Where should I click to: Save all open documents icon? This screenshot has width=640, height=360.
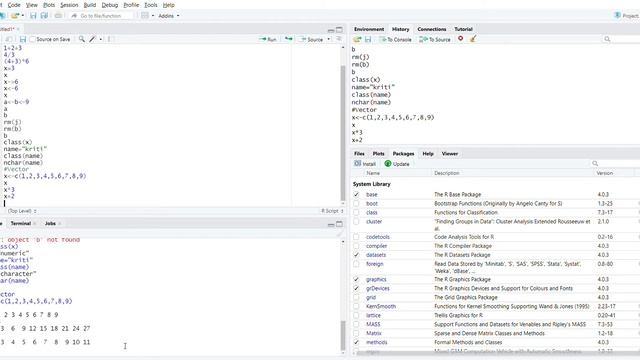[44, 16]
